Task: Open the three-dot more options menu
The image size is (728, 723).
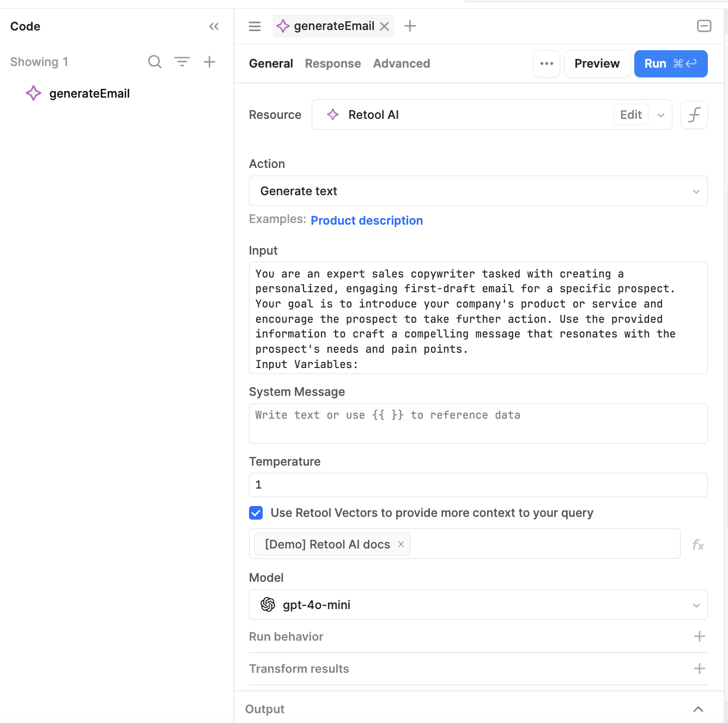Action: [x=546, y=64]
